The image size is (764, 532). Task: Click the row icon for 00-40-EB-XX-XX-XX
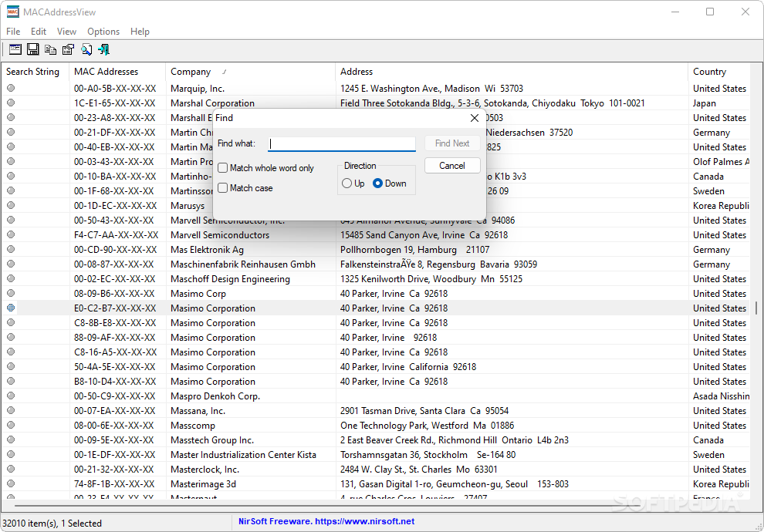click(11, 146)
